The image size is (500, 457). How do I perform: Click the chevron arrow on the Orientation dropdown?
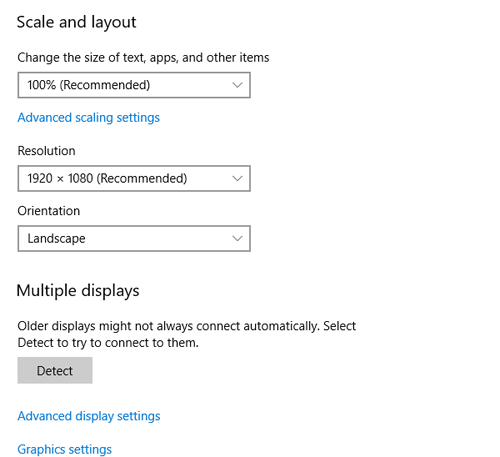pyautogui.click(x=237, y=238)
